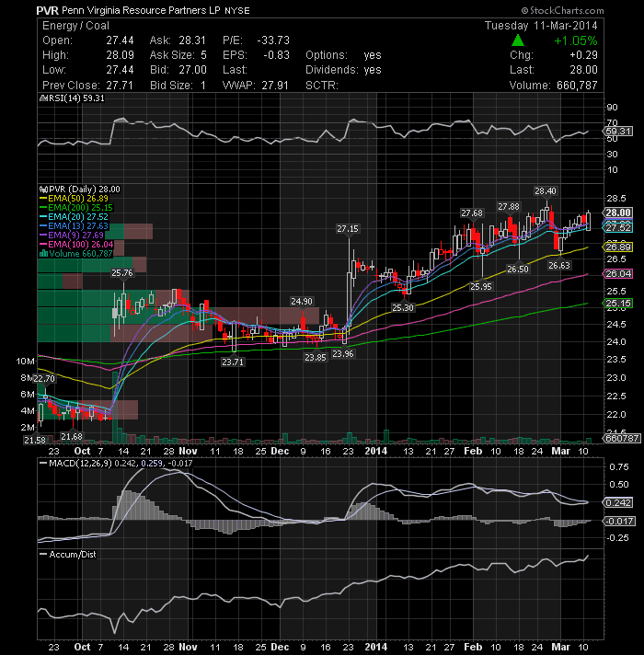Click the 27.68 high price annotation

[x=472, y=213]
